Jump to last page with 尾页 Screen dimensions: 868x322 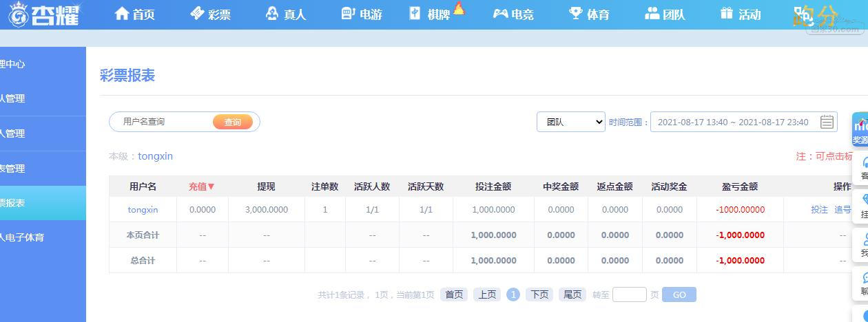(572, 294)
